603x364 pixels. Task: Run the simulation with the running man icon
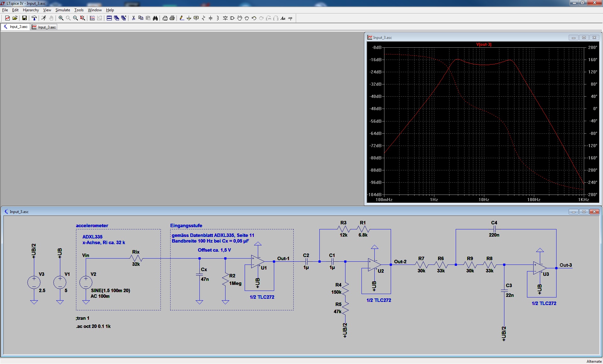click(x=44, y=18)
